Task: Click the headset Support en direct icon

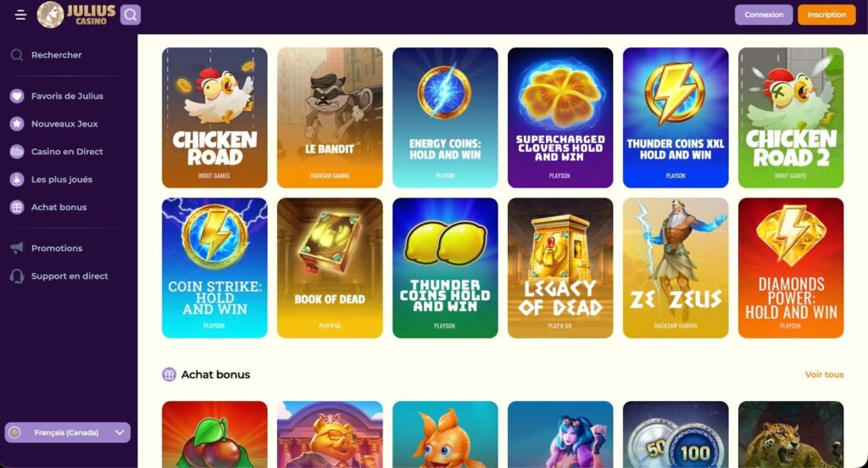Action: (17, 276)
